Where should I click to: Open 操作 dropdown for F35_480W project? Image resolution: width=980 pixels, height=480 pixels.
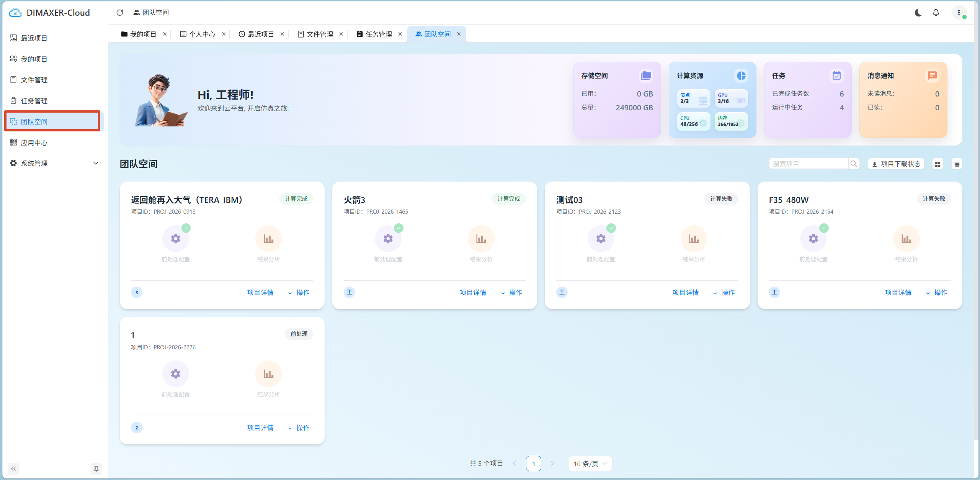click(936, 293)
